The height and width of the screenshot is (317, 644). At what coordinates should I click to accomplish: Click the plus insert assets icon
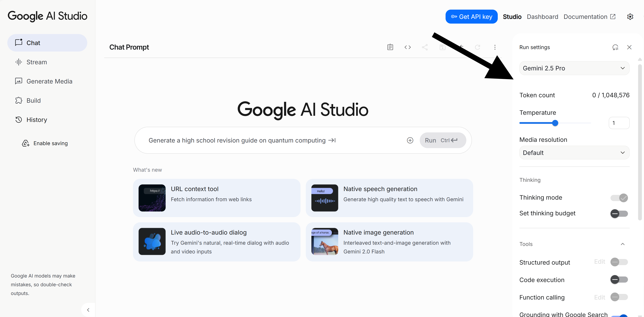coord(410,140)
